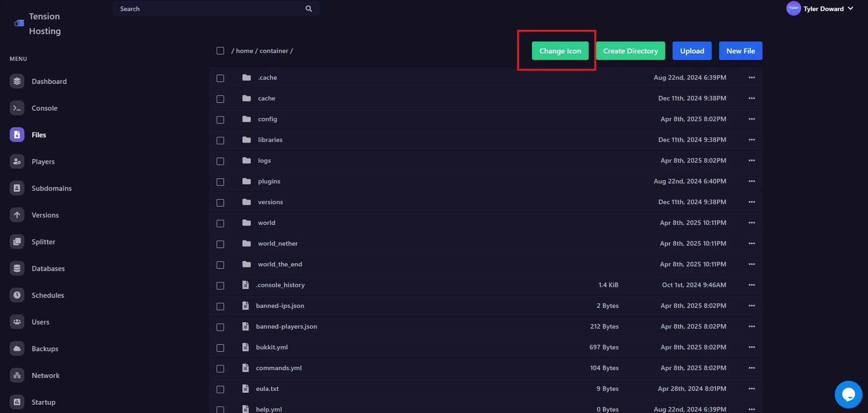
Task: Select the Files sidebar icon
Action: [17, 135]
